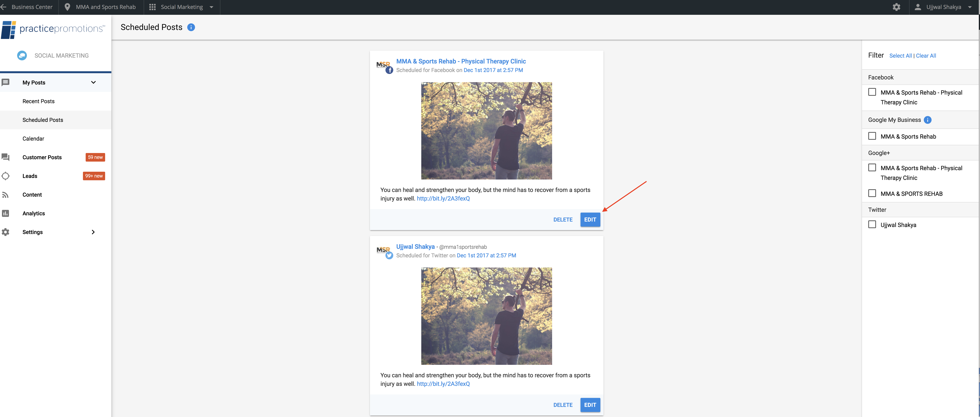
Task: Click the My Posts message icon
Action: 5,82
